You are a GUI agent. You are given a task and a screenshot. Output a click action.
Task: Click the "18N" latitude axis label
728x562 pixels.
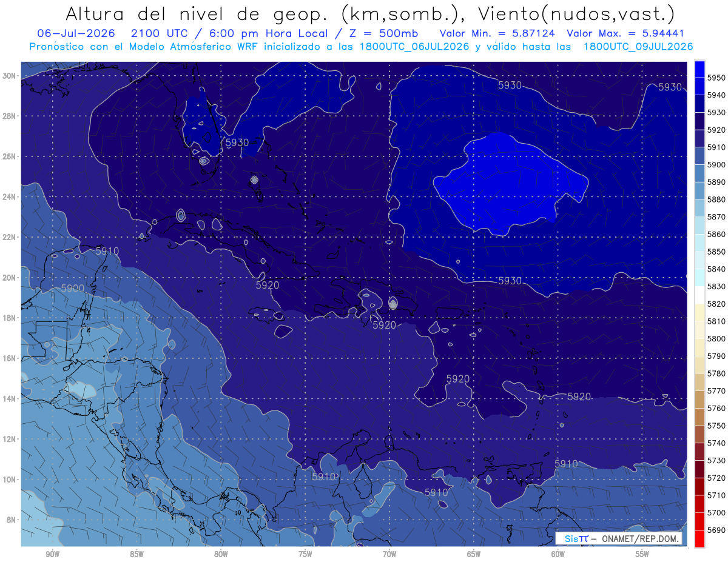[10, 318]
